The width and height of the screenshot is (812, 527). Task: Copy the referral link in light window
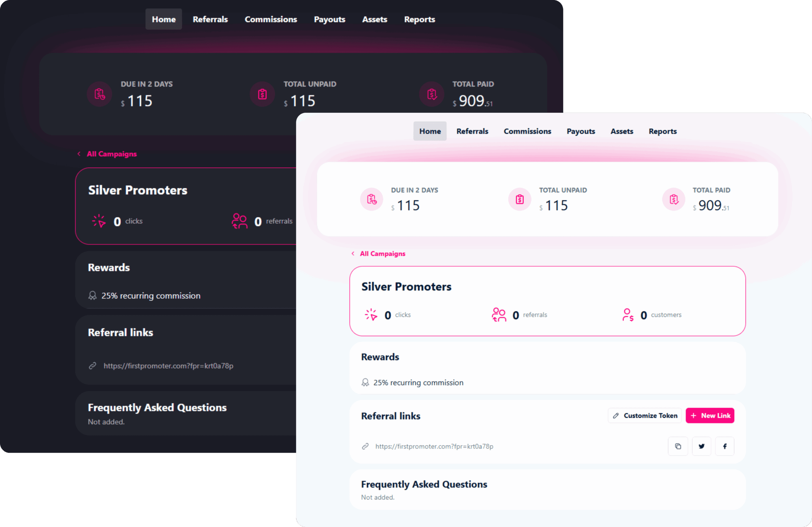click(x=678, y=446)
